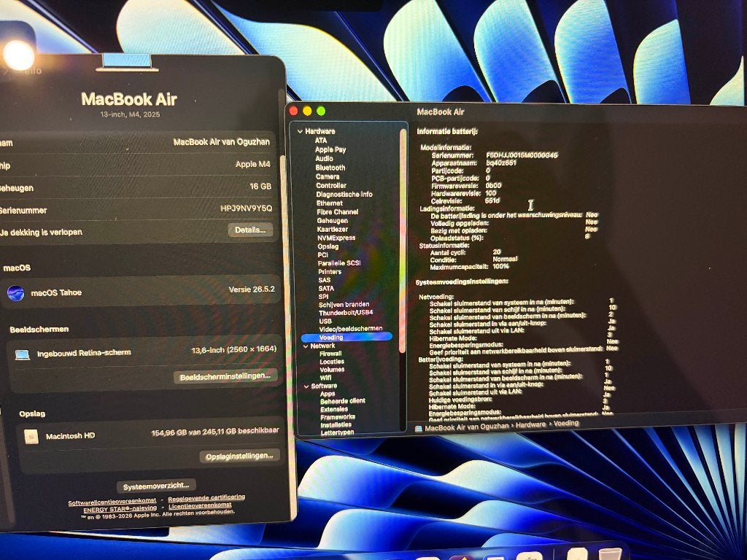The height and width of the screenshot is (560, 747).
Task: Select Printers in the sidebar
Action: [330, 272]
